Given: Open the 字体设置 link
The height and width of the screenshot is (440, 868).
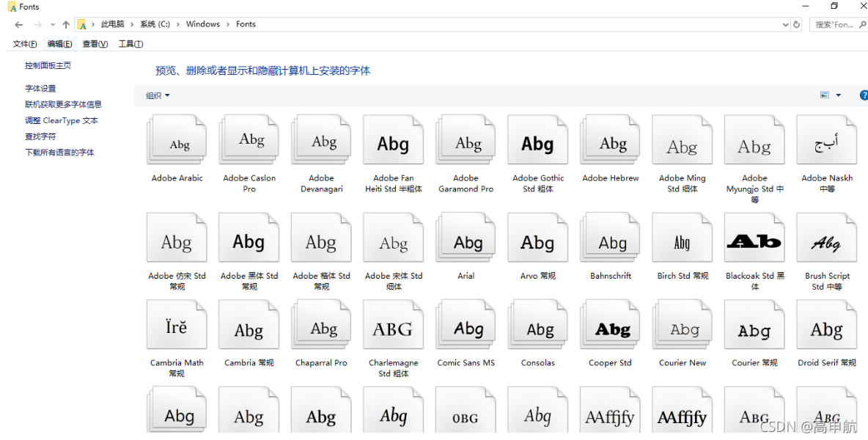Looking at the screenshot, I should click(40, 89).
